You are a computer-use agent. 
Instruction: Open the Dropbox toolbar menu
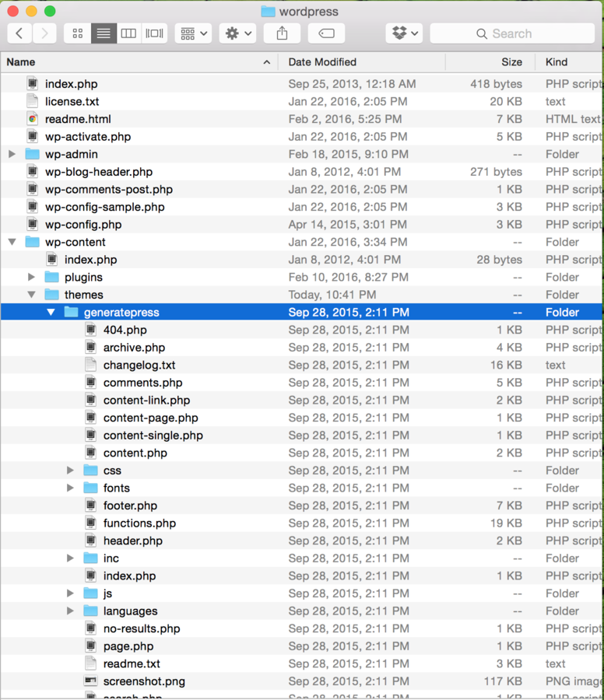click(404, 33)
